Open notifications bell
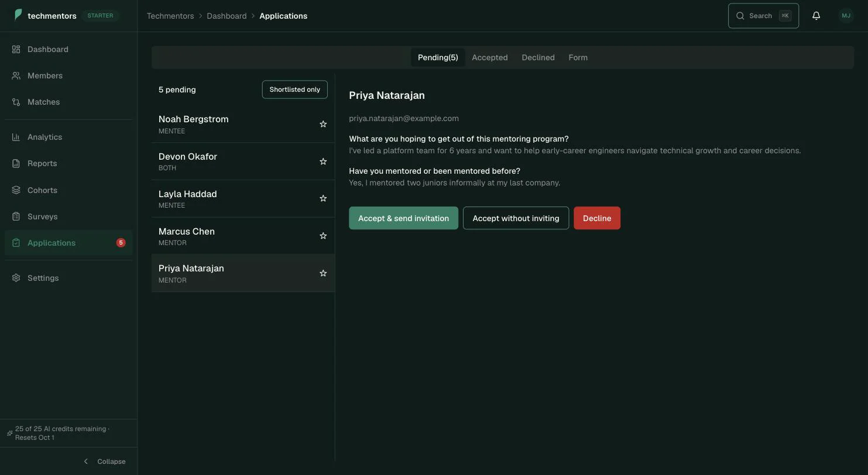This screenshot has height=475, width=868. (x=816, y=16)
